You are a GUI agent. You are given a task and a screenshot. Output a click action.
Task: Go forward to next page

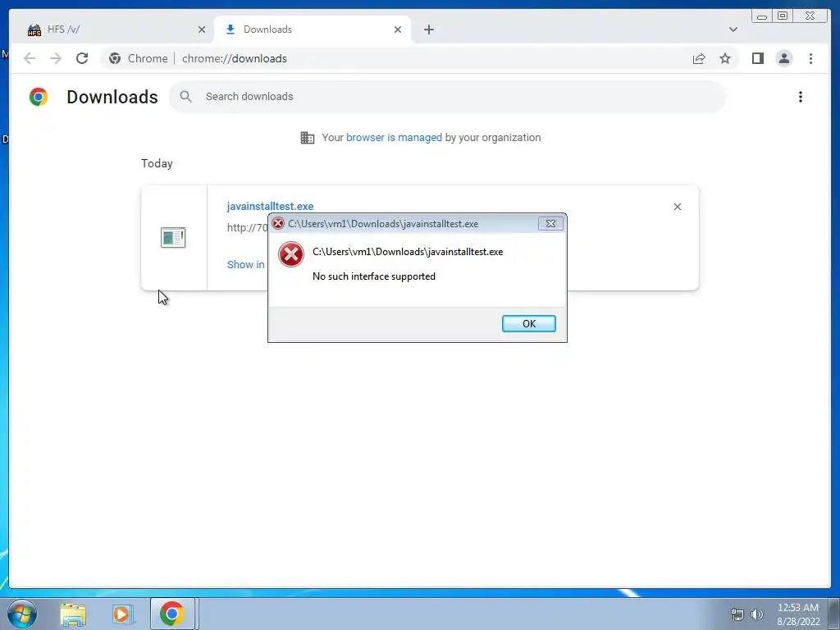[56, 58]
